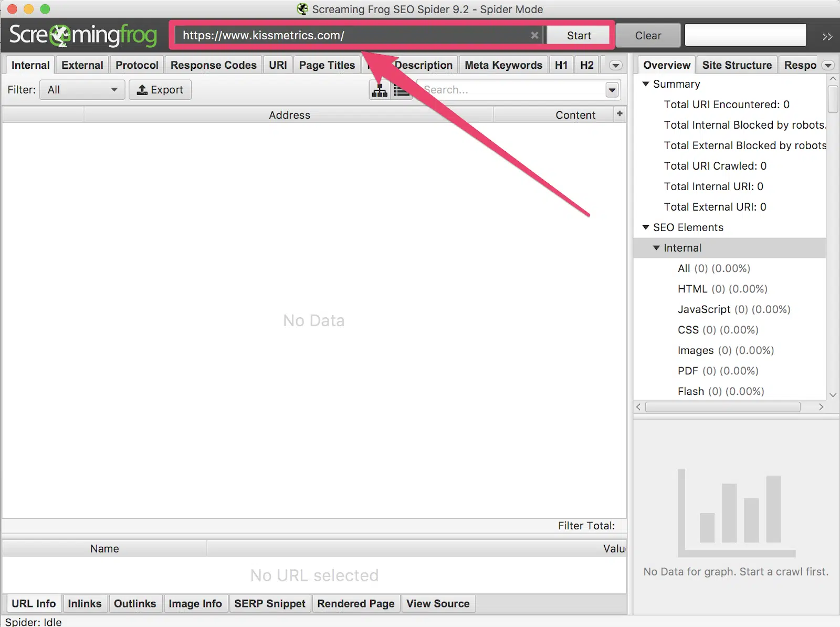Select Flash (0) in the tree
Viewport: 840px width, 627px height.
click(x=721, y=391)
